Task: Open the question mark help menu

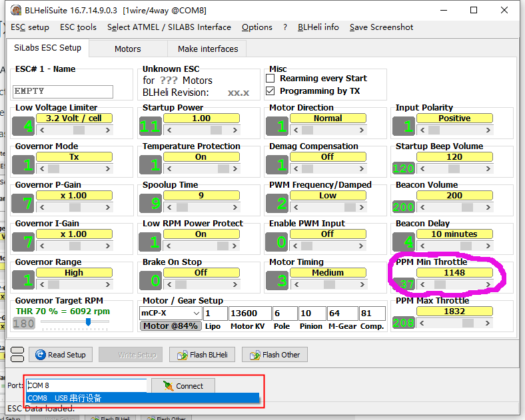Action: click(x=285, y=27)
